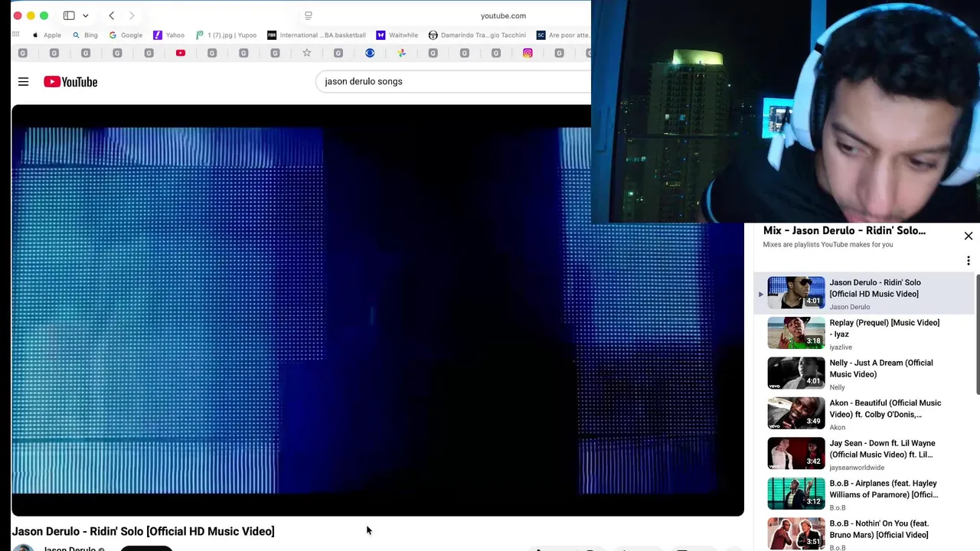This screenshot has height=551, width=980.
Task: Open Replay (Prequel) Iyaz thumbnail
Action: [796, 333]
